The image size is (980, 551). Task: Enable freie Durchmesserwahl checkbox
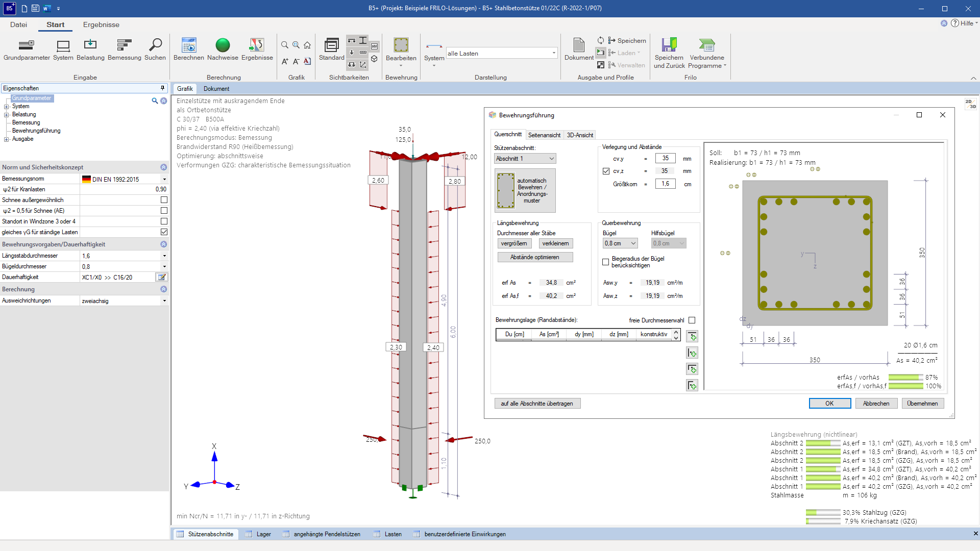click(692, 320)
